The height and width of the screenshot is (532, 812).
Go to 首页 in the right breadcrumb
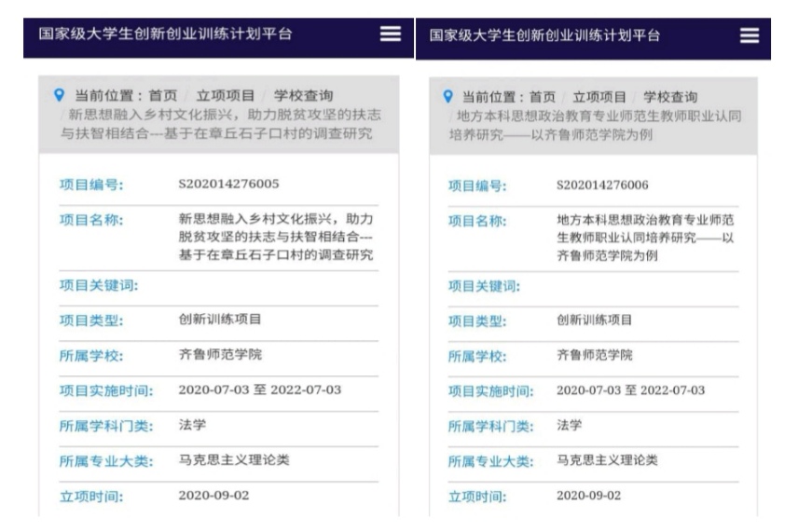click(x=543, y=97)
